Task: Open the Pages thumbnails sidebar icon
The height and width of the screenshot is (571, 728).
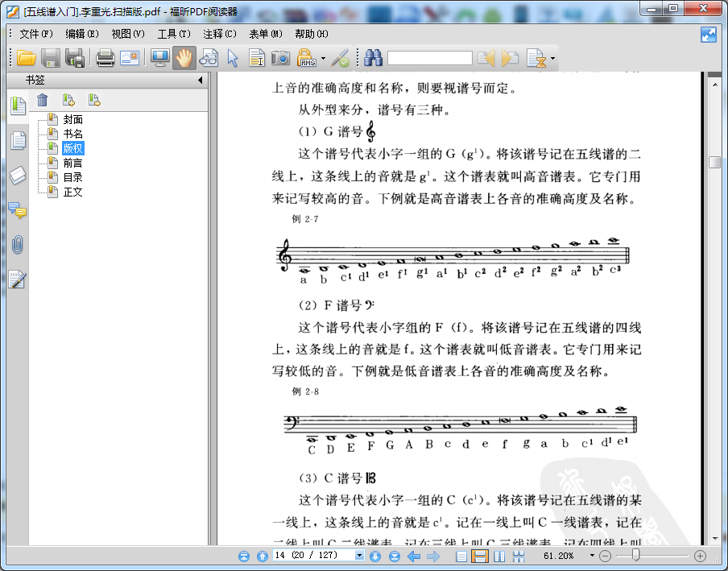Action: pyautogui.click(x=18, y=141)
